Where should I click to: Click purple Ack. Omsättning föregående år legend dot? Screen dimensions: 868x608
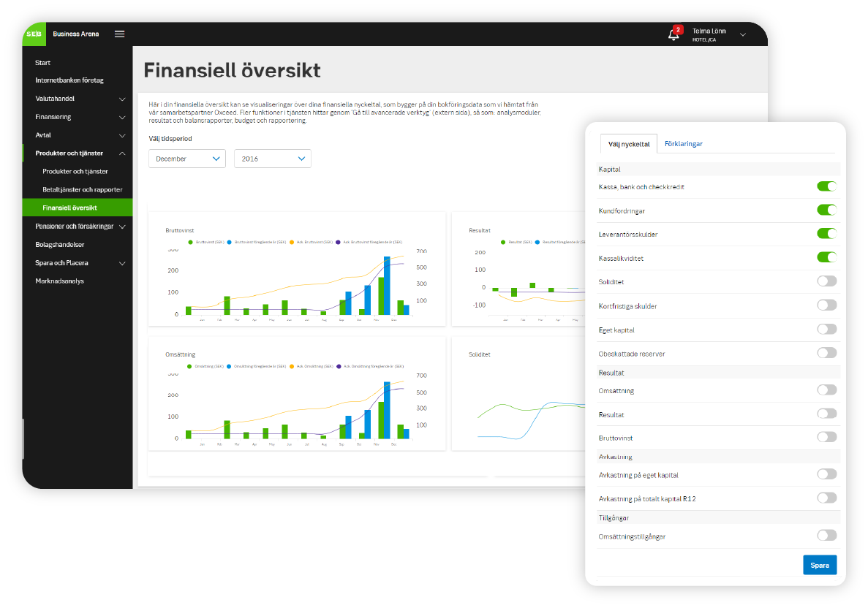338,366
